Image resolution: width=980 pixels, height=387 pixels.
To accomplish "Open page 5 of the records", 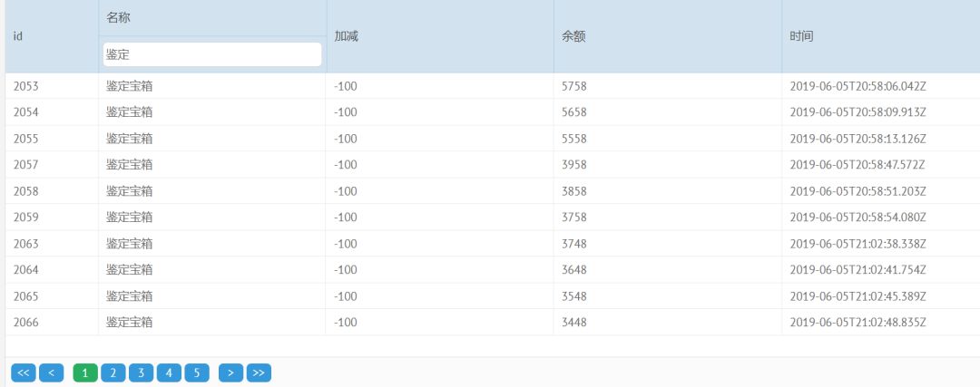I will pyautogui.click(x=197, y=372).
